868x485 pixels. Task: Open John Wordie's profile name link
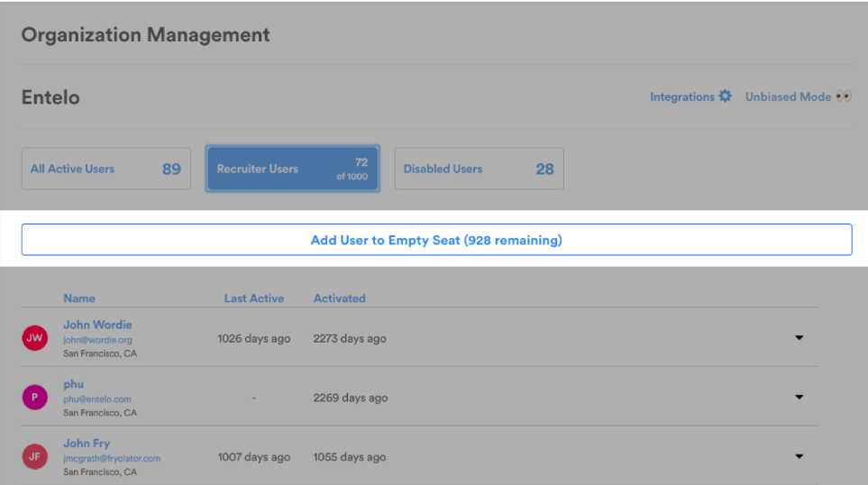click(x=97, y=325)
